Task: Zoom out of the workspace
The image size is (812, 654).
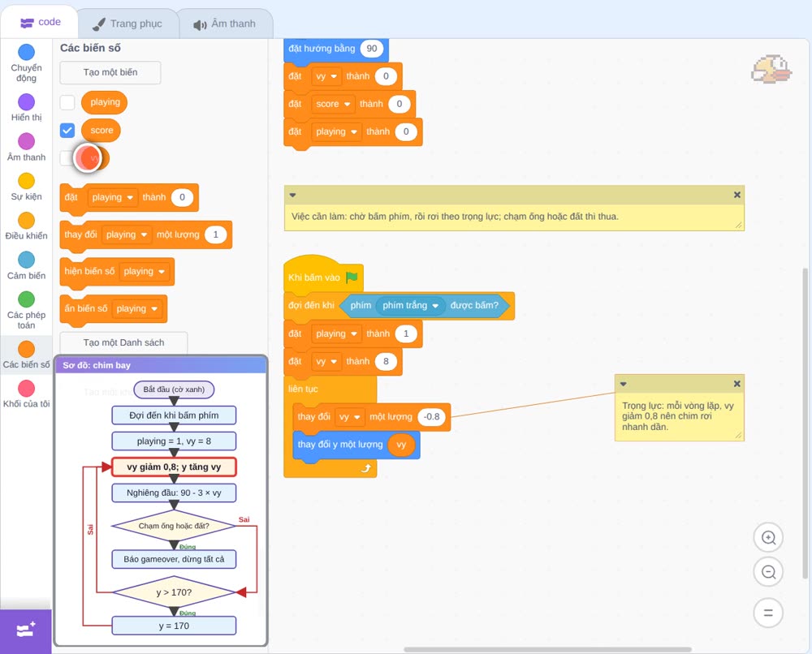Action: (x=768, y=572)
